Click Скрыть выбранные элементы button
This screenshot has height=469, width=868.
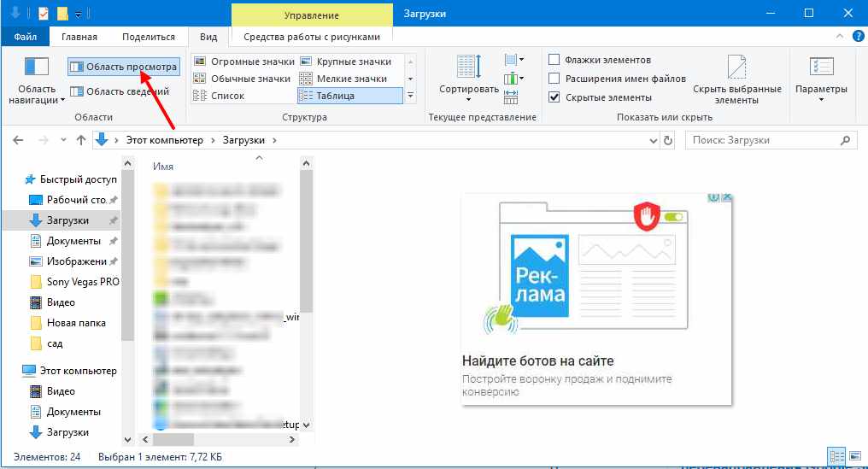point(736,79)
